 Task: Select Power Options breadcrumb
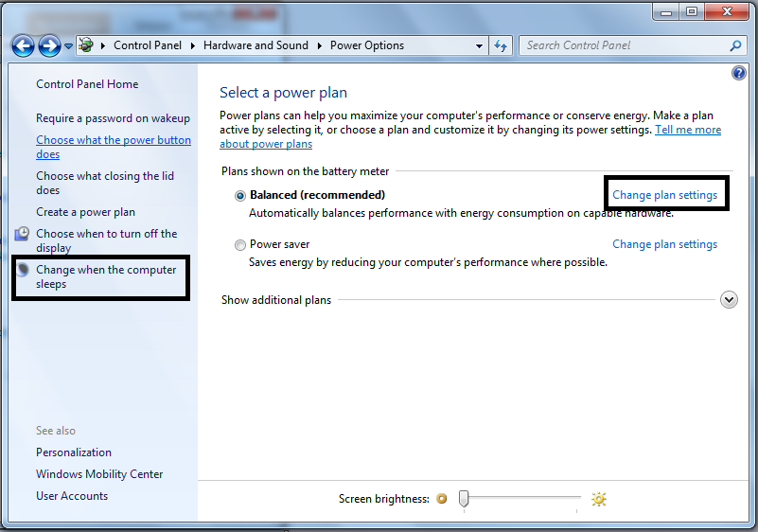coord(367,45)
